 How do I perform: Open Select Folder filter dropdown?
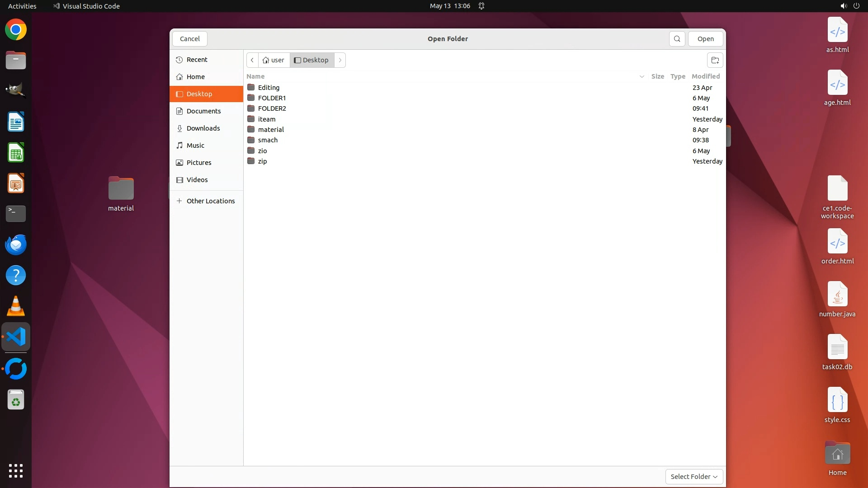(x=693, y=477)
